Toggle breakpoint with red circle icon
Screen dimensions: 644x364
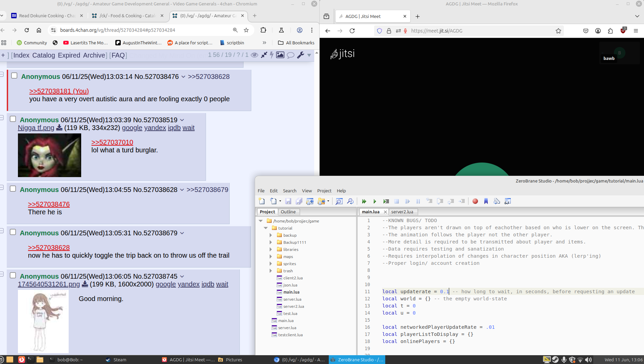[475, 201]
